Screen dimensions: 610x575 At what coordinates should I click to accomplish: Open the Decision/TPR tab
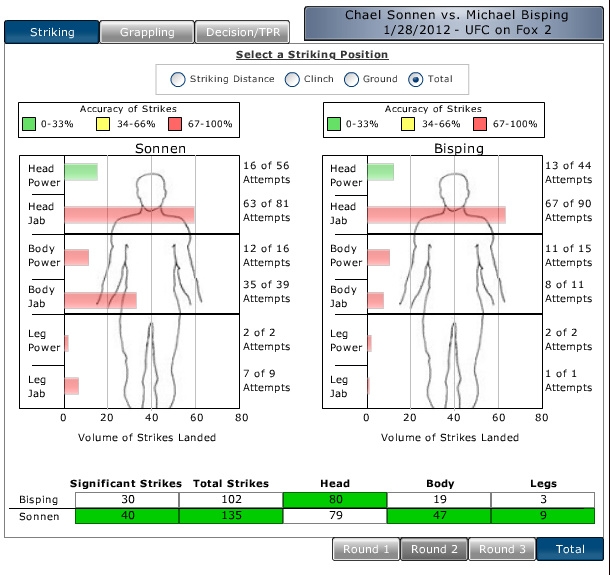click(243, 32)
